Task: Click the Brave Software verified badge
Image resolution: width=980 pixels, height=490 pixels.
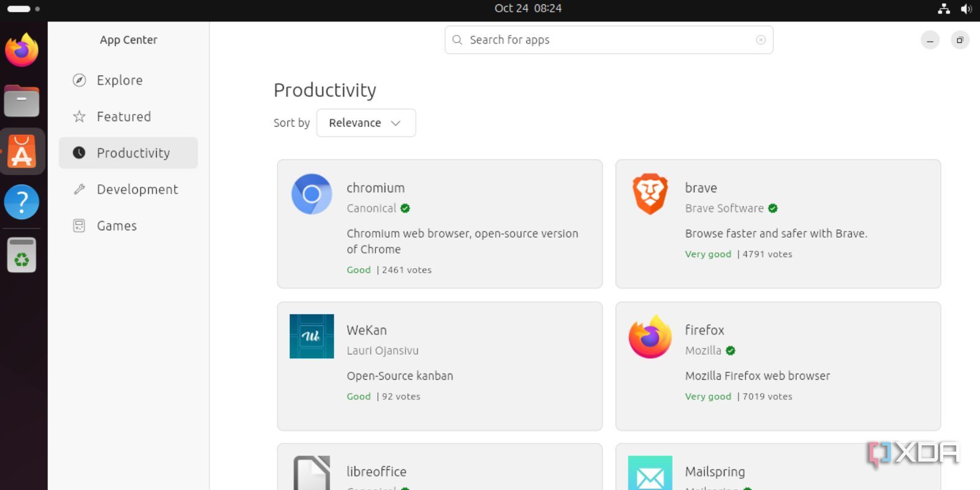Action: 773,208
